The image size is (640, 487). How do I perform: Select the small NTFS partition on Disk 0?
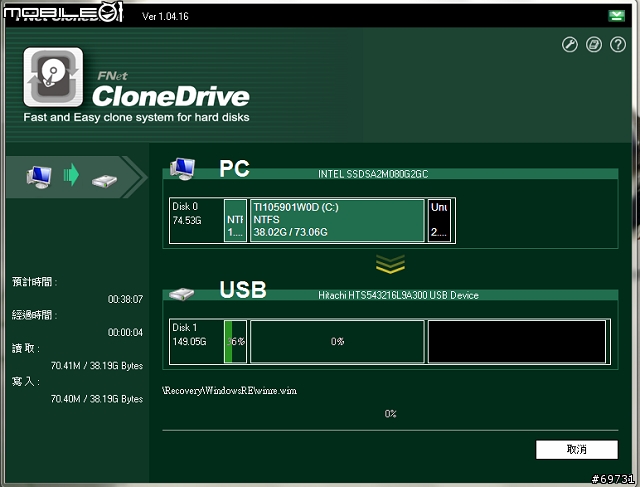(236, 220)
